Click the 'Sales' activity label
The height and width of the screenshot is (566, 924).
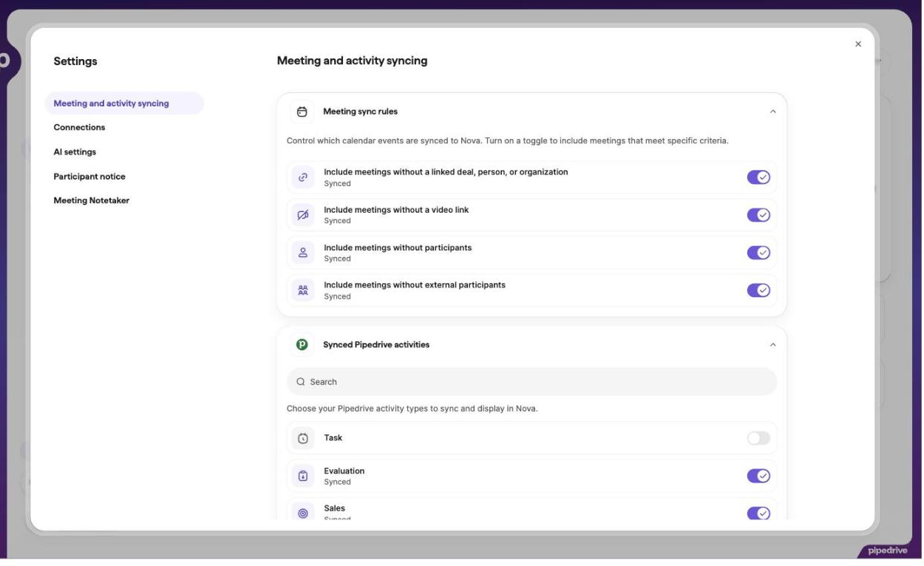coord(334,508)
